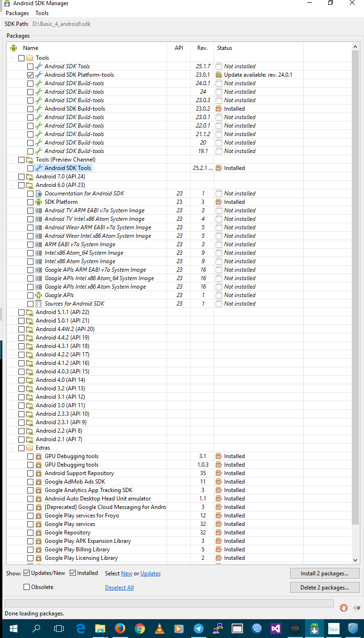Collapse the Android 6.0 (API 23) node
This screenshot has height=638, width=364.
(12, 185)
